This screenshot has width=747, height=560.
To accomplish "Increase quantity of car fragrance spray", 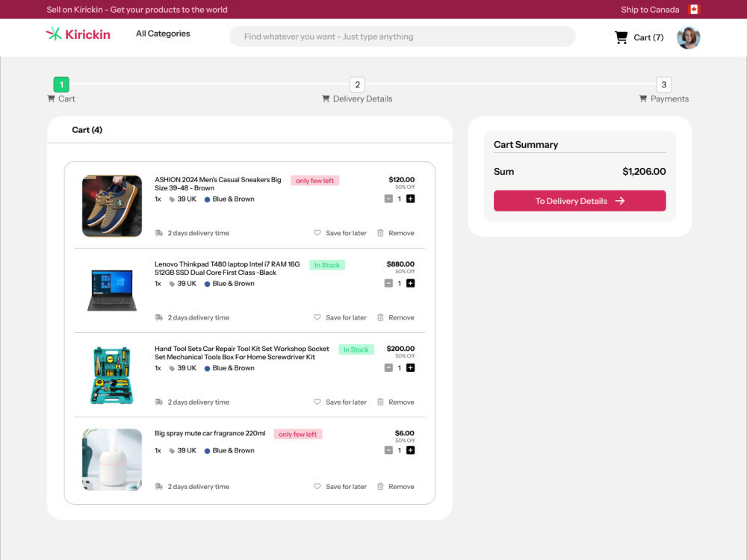I will click(410, 450).
